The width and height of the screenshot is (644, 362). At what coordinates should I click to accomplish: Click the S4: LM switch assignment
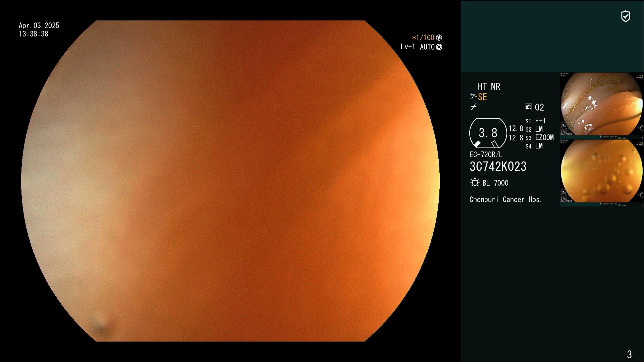pos(534,146)
